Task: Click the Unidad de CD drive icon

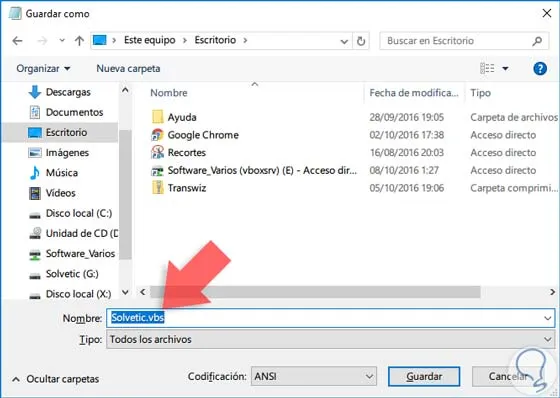Action: [x=35, y=233]
